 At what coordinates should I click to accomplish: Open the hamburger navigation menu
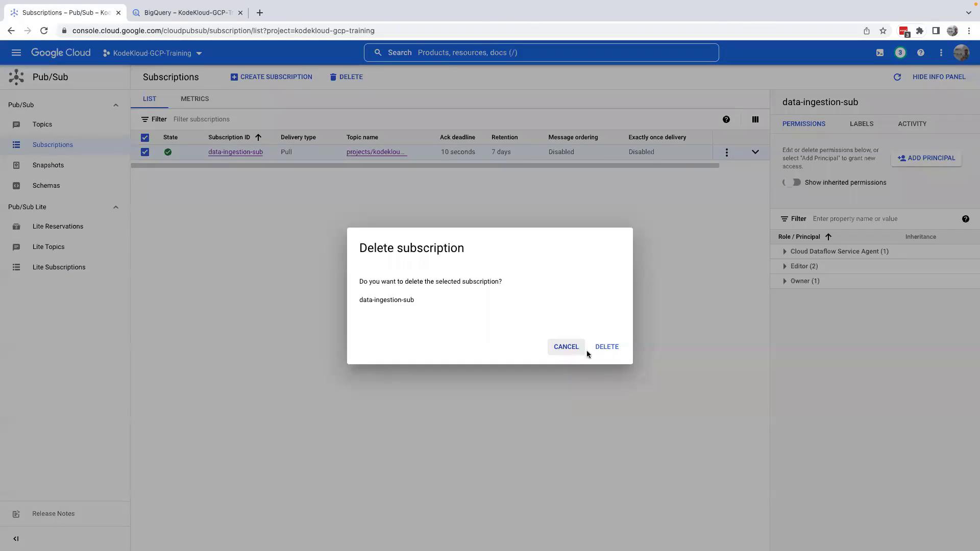(x=16, y=53)
